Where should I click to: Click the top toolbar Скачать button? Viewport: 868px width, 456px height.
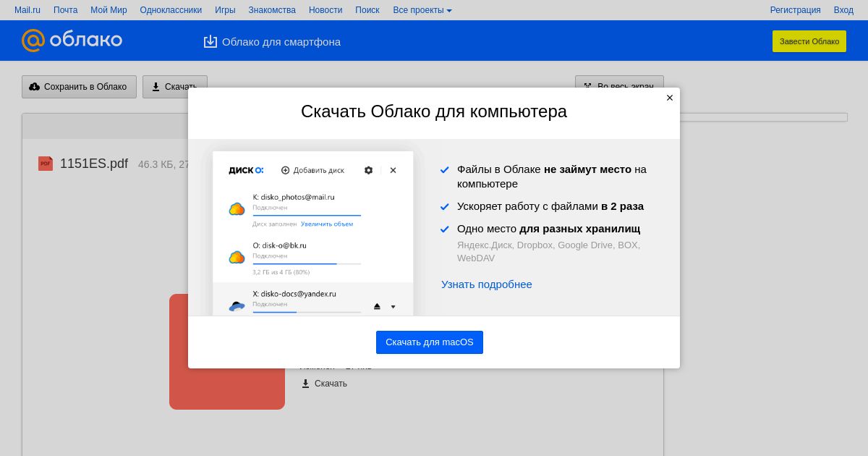click(x=175, y=87)
